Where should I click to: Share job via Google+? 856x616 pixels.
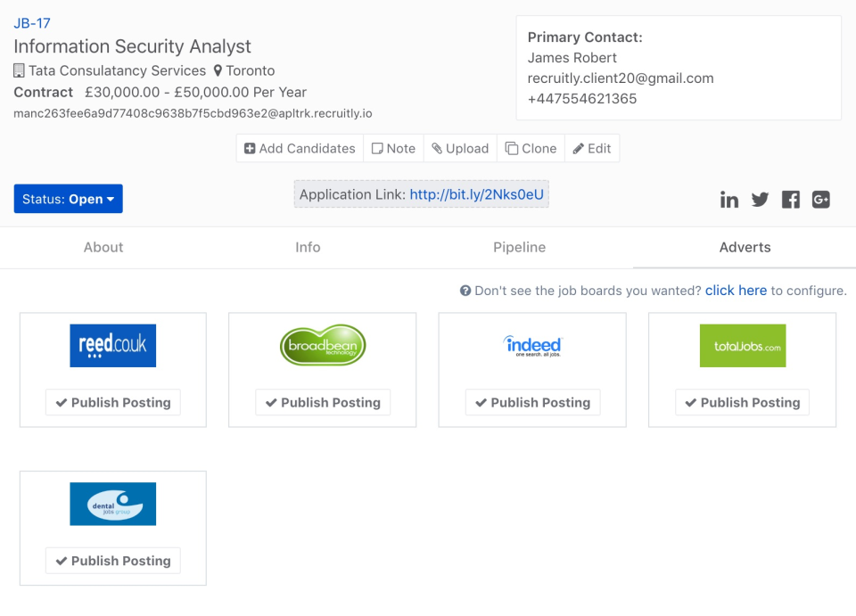(x=820, y=199)
